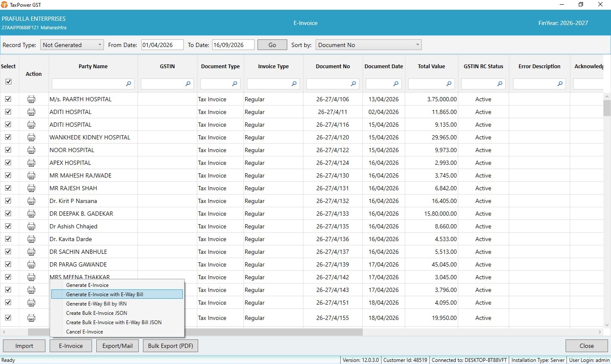Click printer icon for APEX HOSPITAL row

click(31, 163)
